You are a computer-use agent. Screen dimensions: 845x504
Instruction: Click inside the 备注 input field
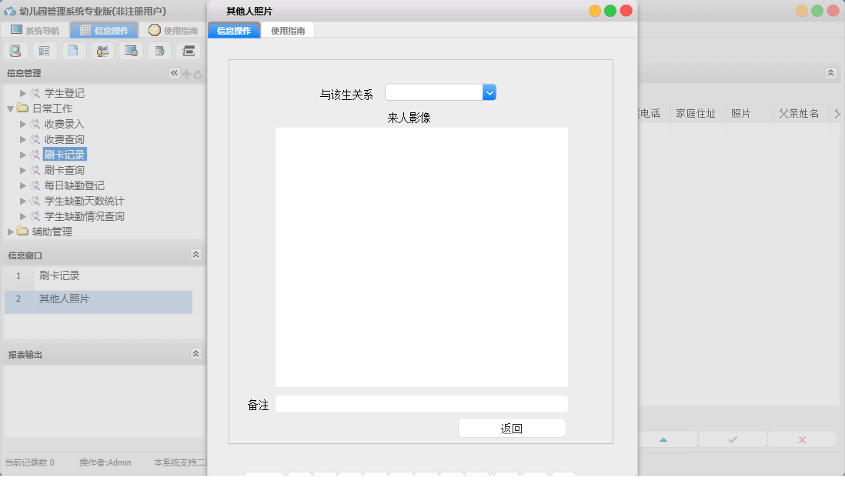point(422,403)
